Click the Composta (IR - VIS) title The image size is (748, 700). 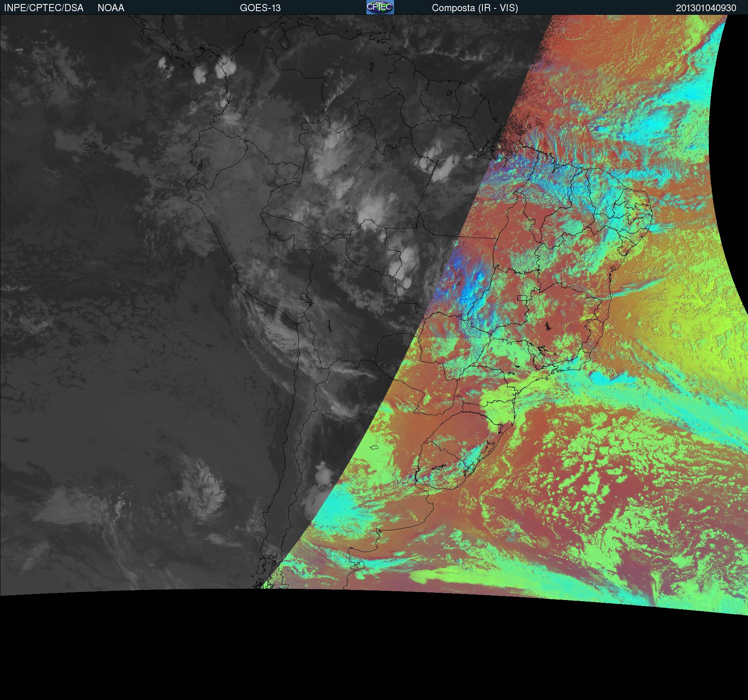click(475, 8)
